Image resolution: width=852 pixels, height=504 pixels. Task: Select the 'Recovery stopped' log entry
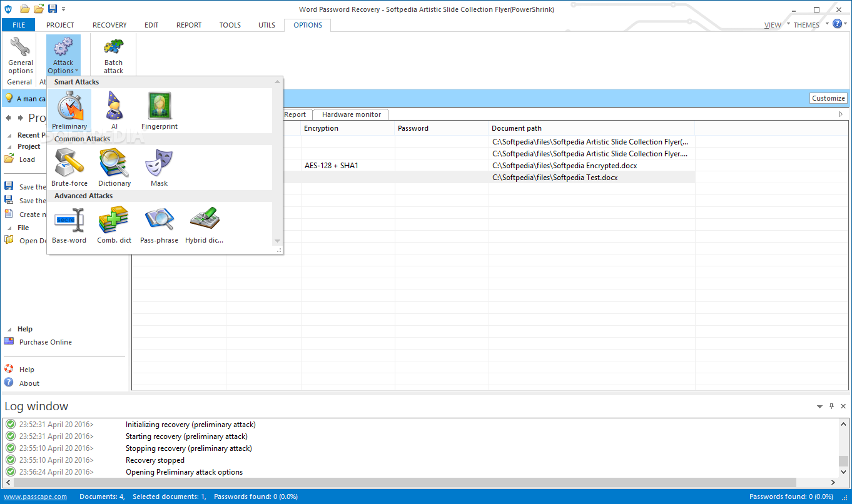pyautogui.click(x=155, y=460)
